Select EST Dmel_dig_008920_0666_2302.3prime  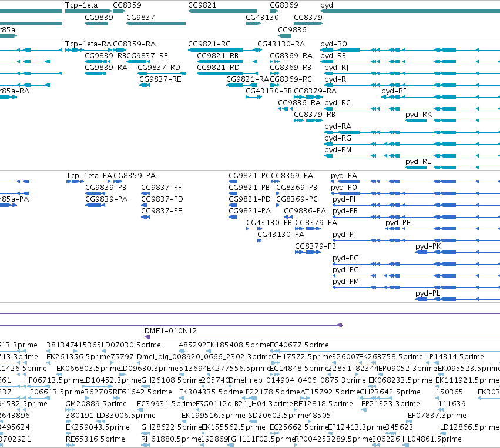(x=204, y=357)
